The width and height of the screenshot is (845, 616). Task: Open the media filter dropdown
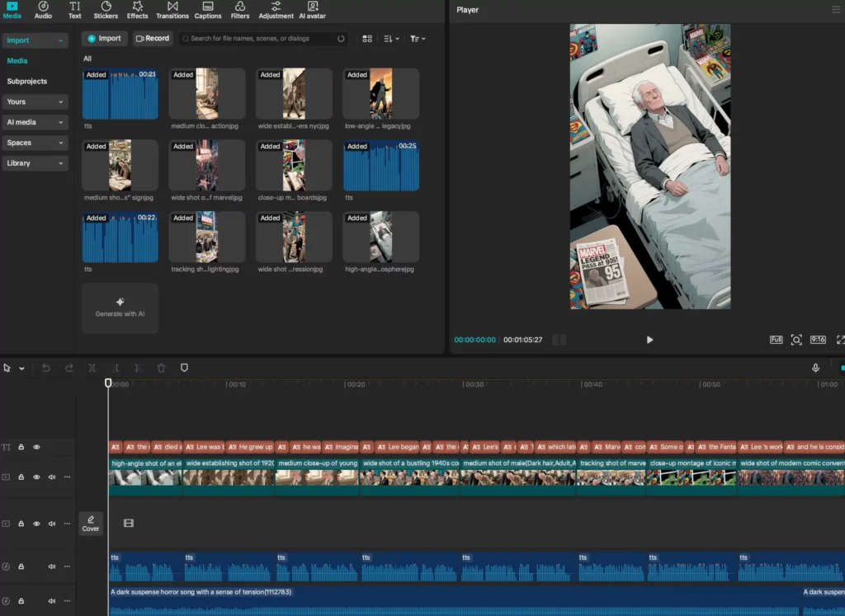click(x=418, y=39)
